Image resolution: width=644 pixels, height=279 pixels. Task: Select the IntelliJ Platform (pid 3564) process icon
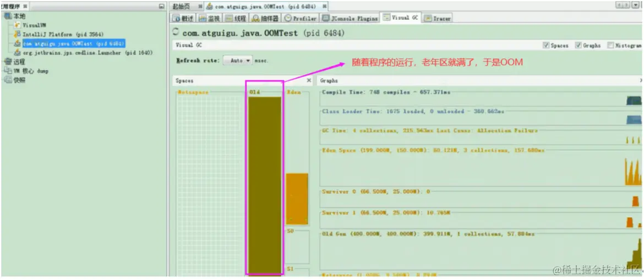click(17, 34)
